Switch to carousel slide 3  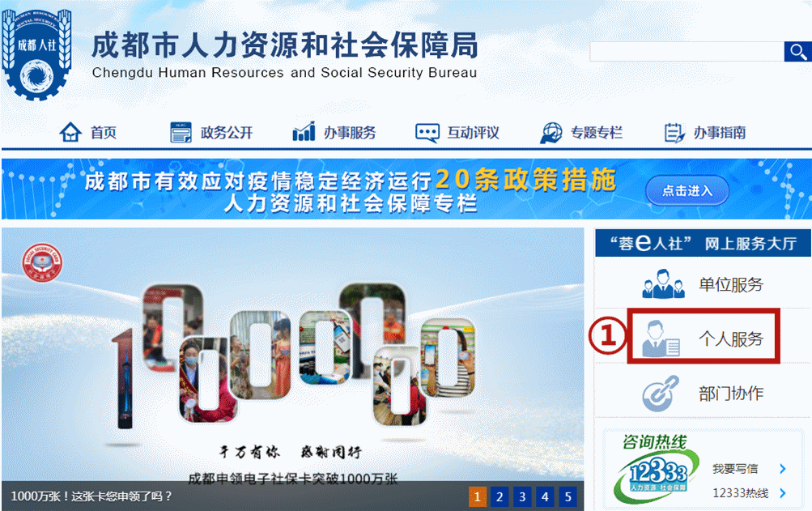[522, 497]
